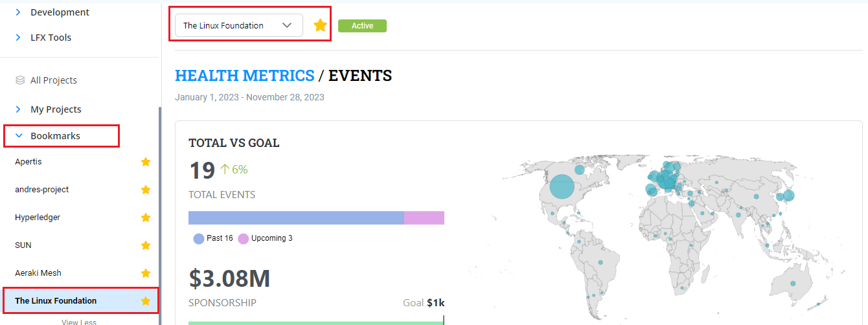Click the Hyperledger bookmark star icon
This screenshot has width=868, height=325.
tap(146, 218)
